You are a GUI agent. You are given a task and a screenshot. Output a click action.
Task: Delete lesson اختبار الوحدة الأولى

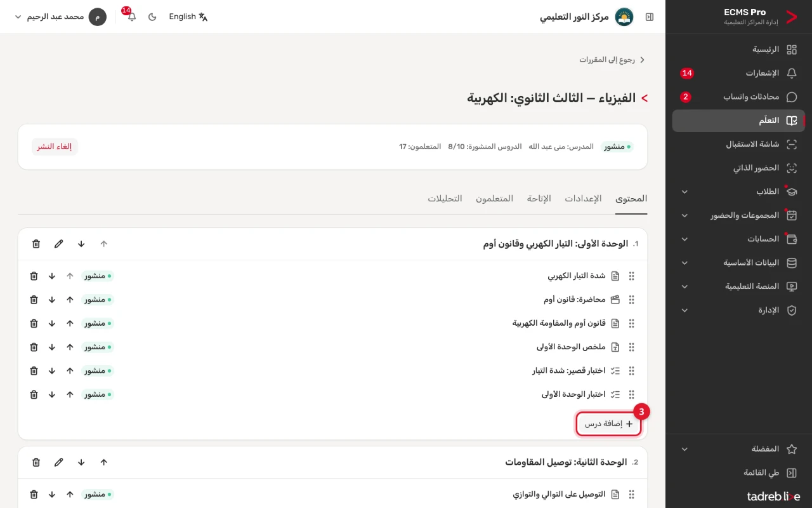(34, 394)
